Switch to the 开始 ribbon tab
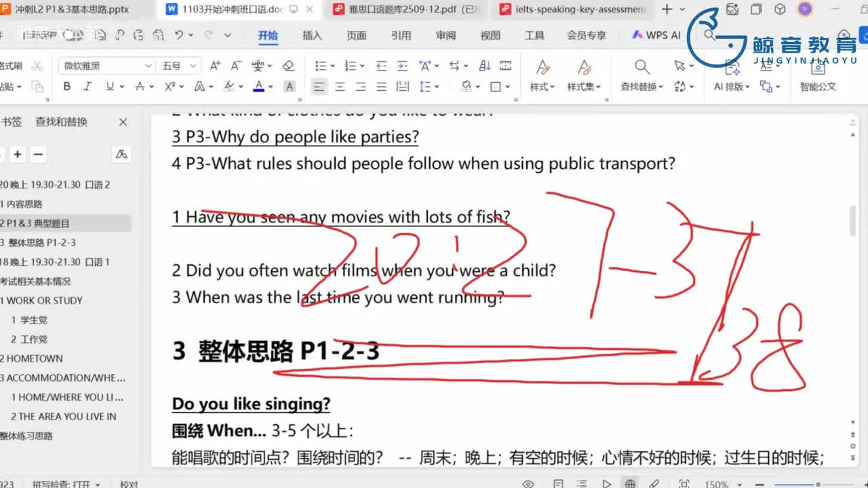 click(x=268, y=35)
